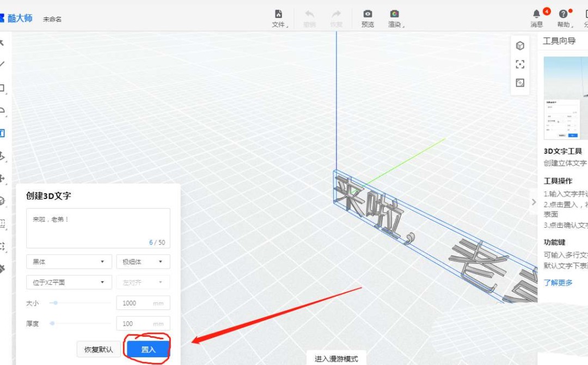Image resolution: width=588 pixels, height=365 pixels.
Task: Open the 3D text tool in the sidebar
Action: click(x=3, y=132)
